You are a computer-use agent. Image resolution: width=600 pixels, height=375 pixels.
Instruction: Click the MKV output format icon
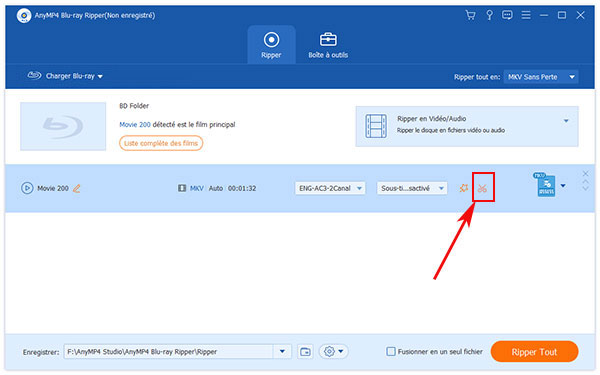coord(545,185)
